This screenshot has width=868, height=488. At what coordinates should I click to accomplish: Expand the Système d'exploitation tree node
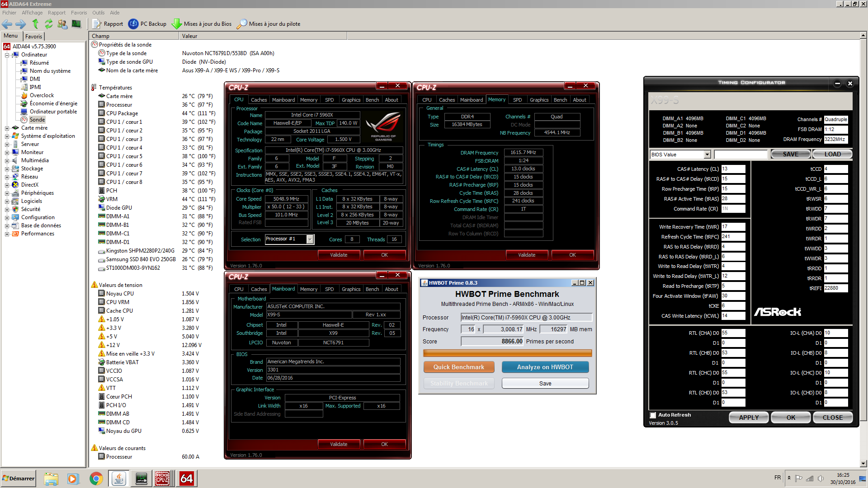tap(7, 136)
